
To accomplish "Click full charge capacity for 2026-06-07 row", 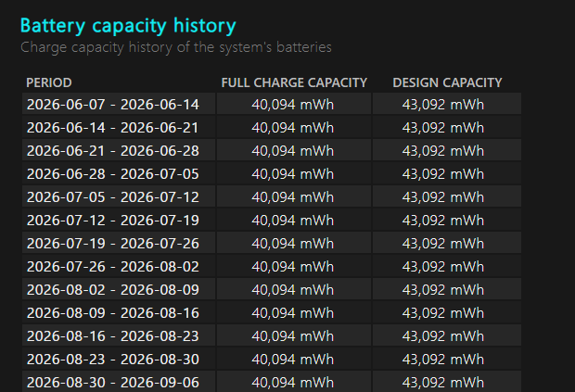I will (293, 105).
